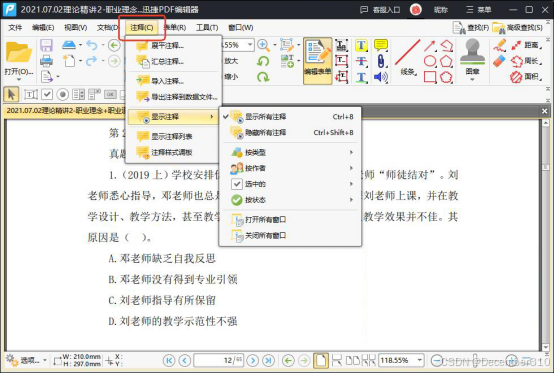Click the zoom-in magnifier tool
554x373 pixels.
point(263,45)
